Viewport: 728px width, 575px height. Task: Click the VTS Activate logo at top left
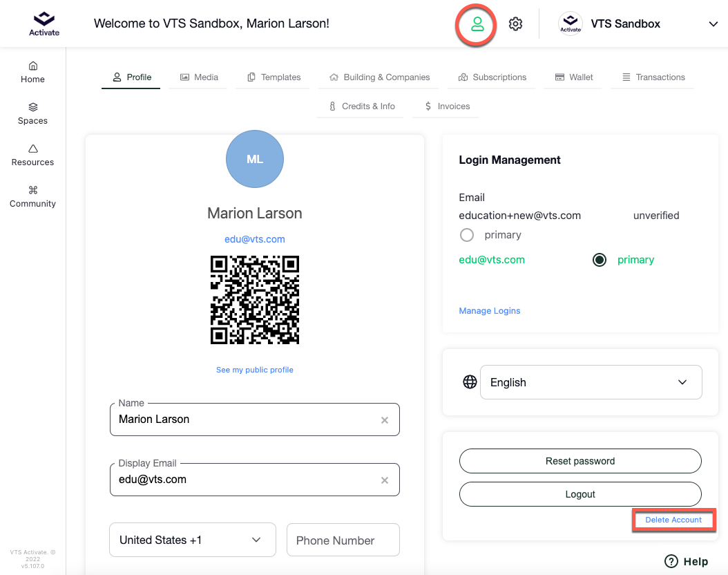click(44, 23)
